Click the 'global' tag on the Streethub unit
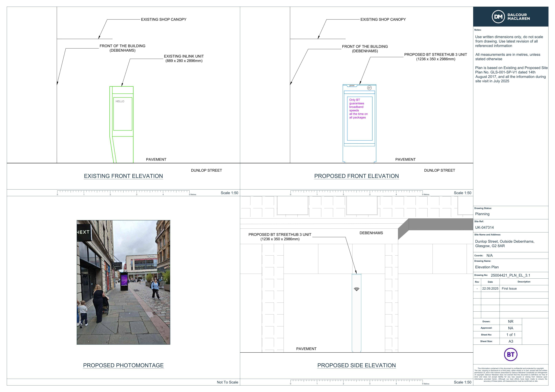 pos(352,86)
